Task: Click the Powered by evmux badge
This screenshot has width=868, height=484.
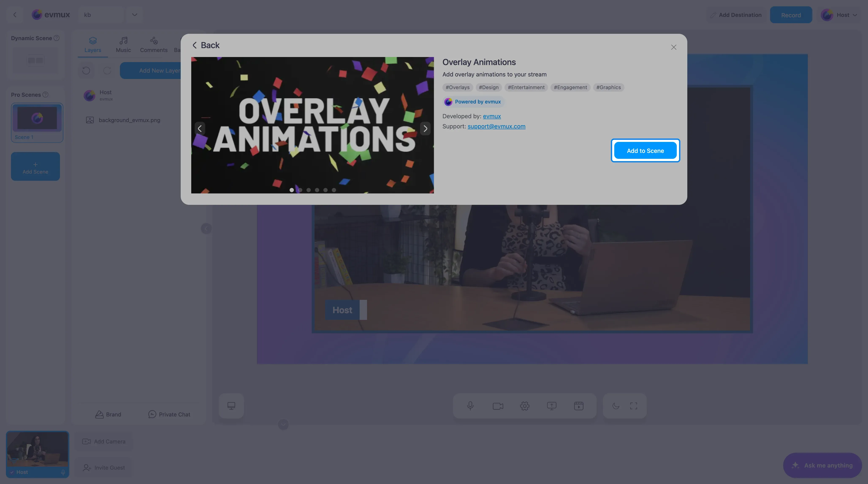Action: tap(473, 102)
